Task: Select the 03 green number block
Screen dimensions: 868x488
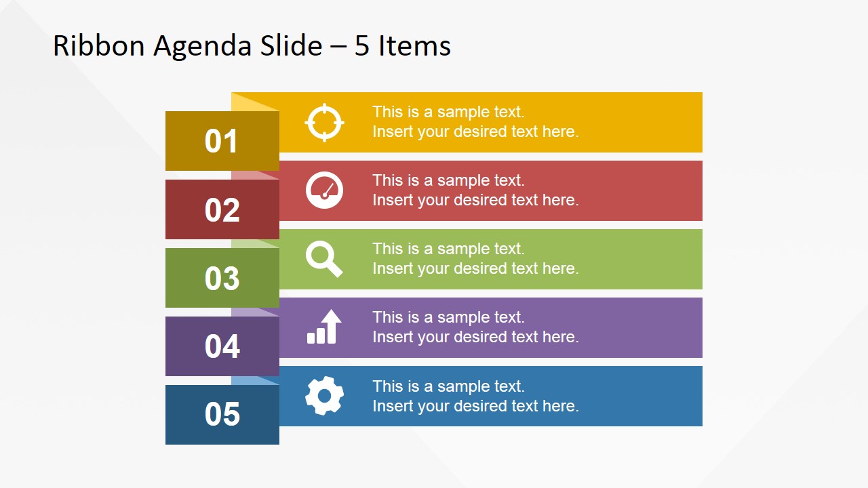Action: tap(222, 278)
